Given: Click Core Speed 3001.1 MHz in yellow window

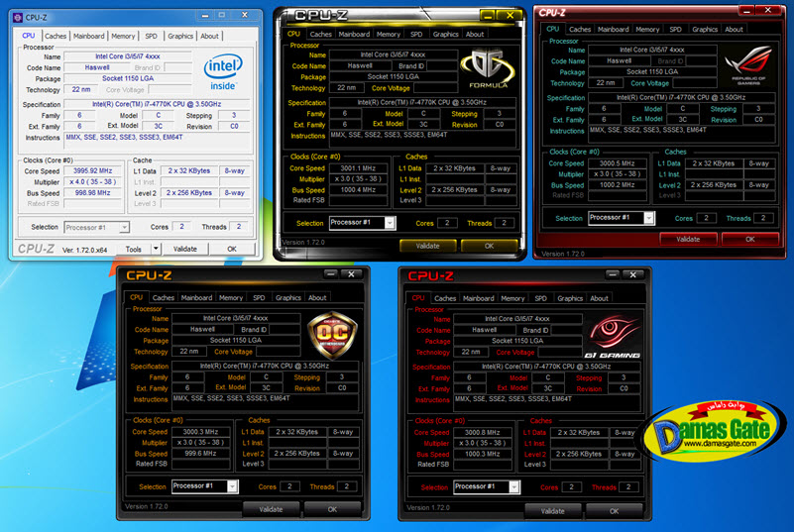Looking at the screenshot, I should click(359, 168).
